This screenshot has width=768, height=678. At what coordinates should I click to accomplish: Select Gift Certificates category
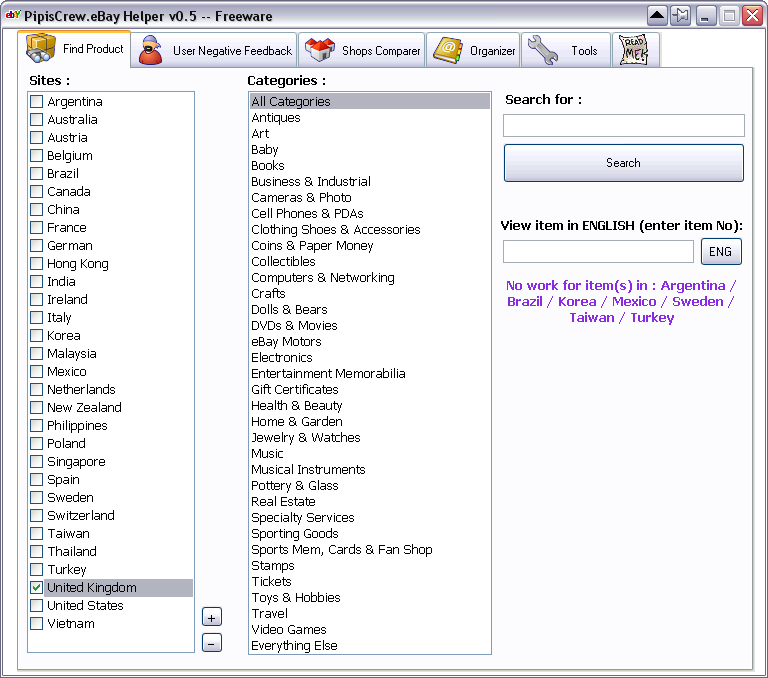[x=370, y=389]
